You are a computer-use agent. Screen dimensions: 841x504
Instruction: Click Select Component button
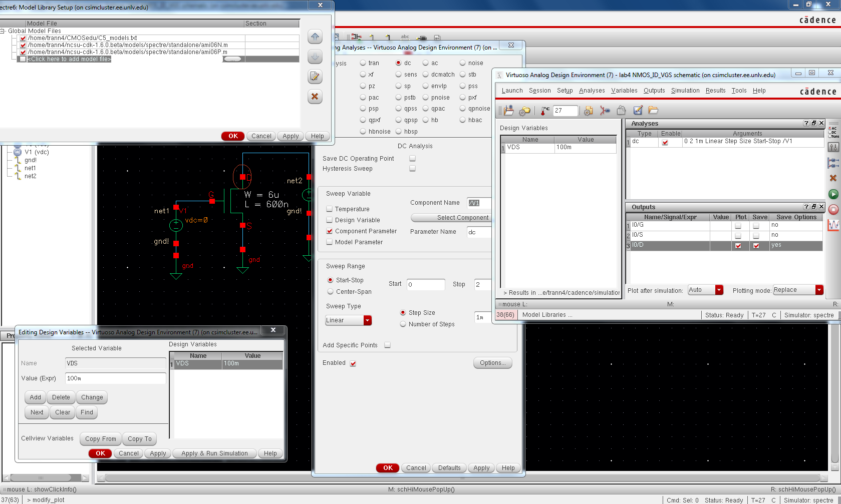click(x=451, y=218)
